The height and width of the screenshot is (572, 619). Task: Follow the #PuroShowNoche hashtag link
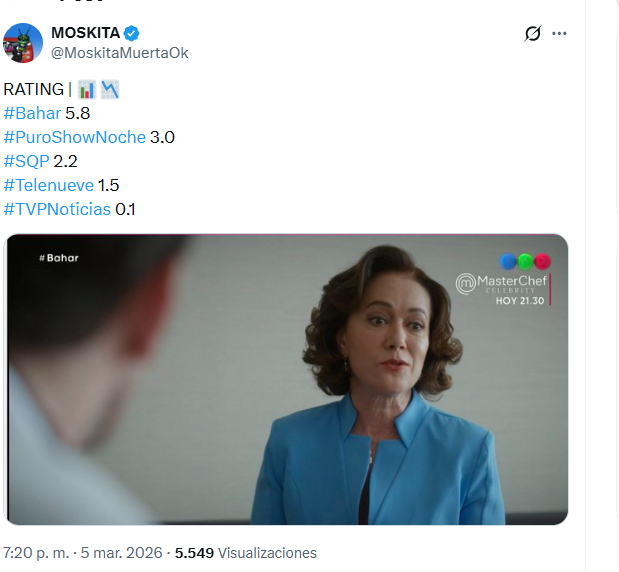75,137
